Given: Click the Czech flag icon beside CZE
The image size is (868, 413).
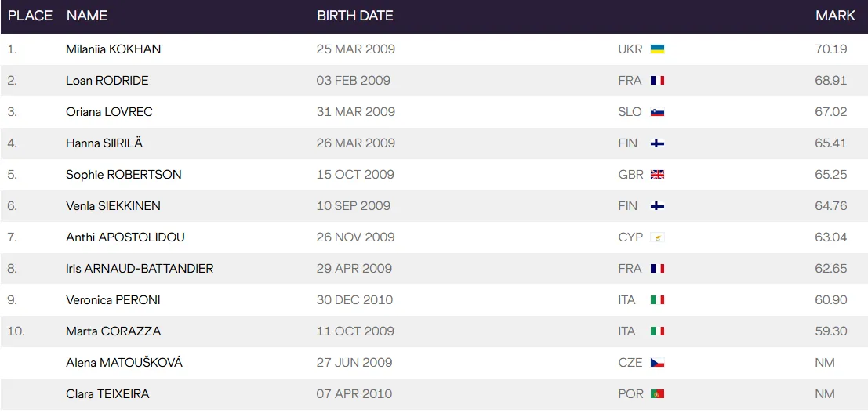Looking at the screenshot, I should coord(657,363).
